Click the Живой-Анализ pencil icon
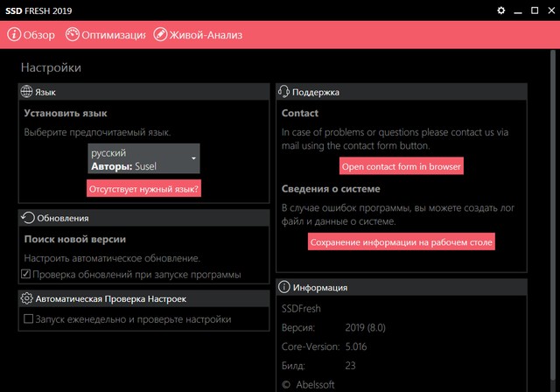The width and height of the screenshot is (560, 392). click(160, 35)
